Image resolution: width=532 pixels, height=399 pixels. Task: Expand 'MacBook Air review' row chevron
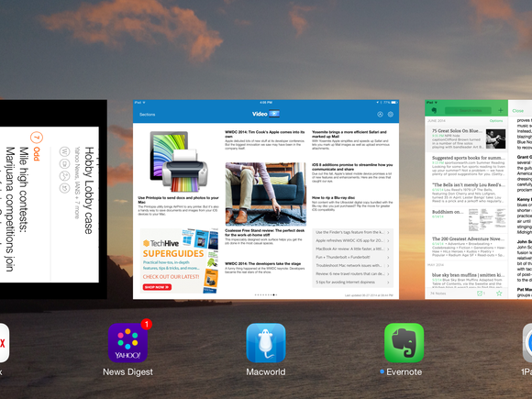click(388, 249)
